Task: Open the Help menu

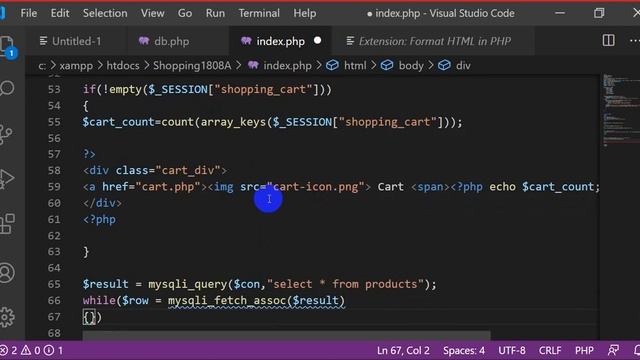Action: coord(304,13)
